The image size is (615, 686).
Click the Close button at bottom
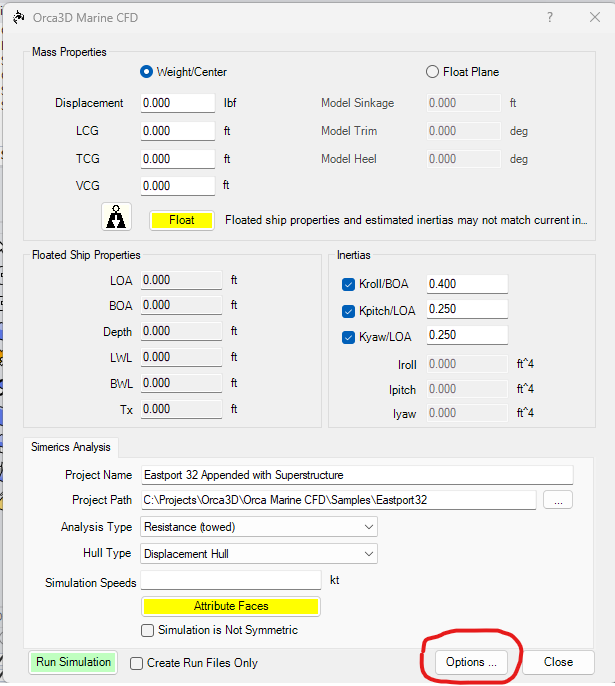(558, 662)
